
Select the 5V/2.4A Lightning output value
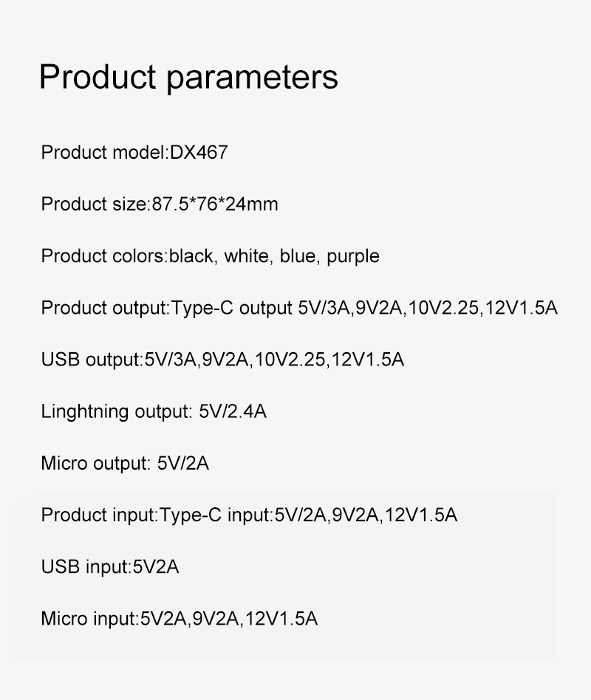[x=233, y=411]
